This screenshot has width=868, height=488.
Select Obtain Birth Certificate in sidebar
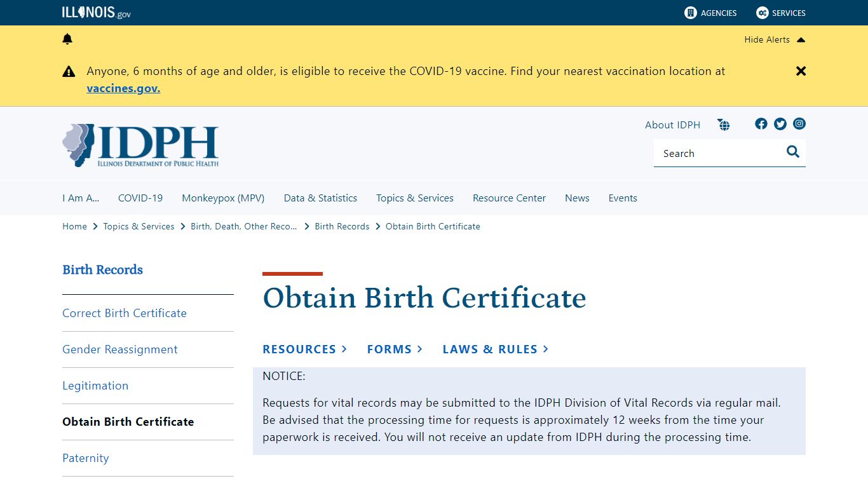pyautogui.click(x=128, y=422)
